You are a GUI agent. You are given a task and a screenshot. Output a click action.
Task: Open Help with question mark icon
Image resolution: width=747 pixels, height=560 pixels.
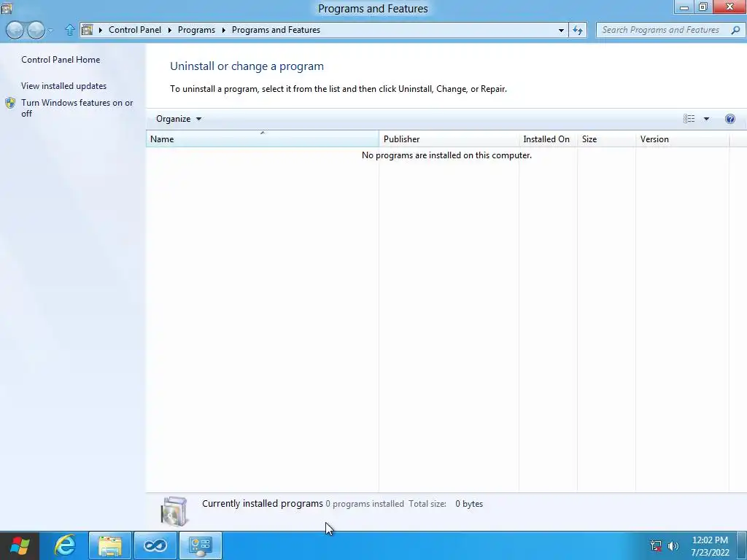pyautogui.click(x=729, y=119)
